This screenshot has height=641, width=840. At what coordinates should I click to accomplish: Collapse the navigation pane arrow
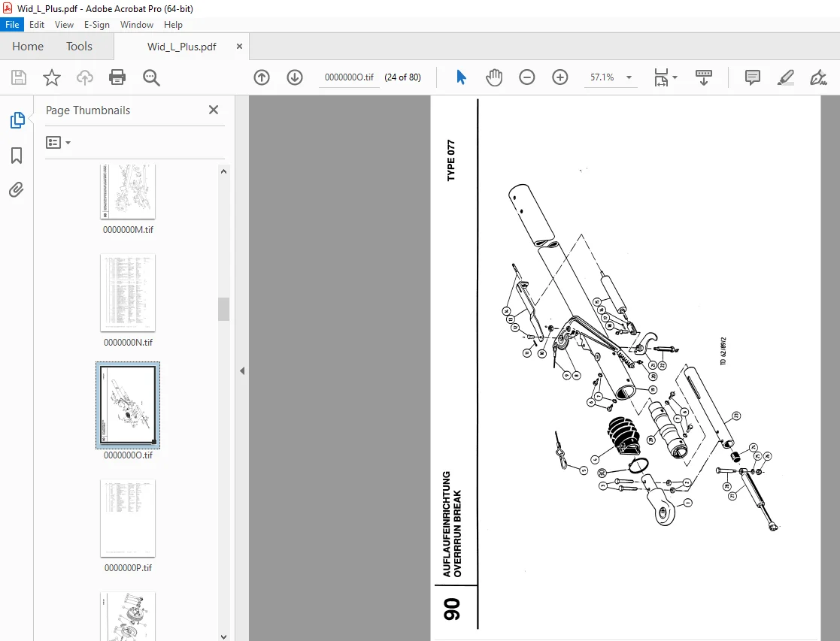pyautogui.click(x=242, y=370)
